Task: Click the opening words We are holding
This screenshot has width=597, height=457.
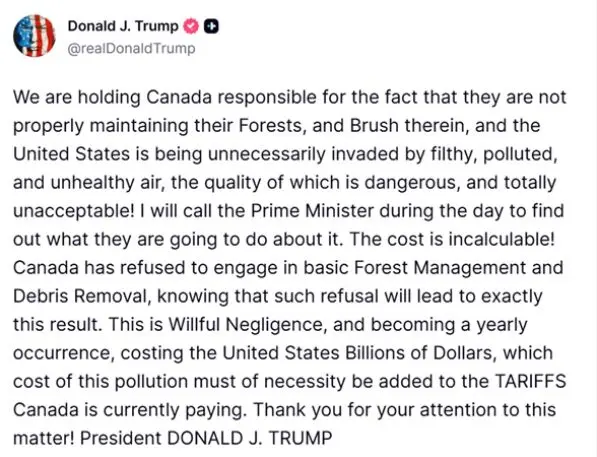Action: click(77, 97)
